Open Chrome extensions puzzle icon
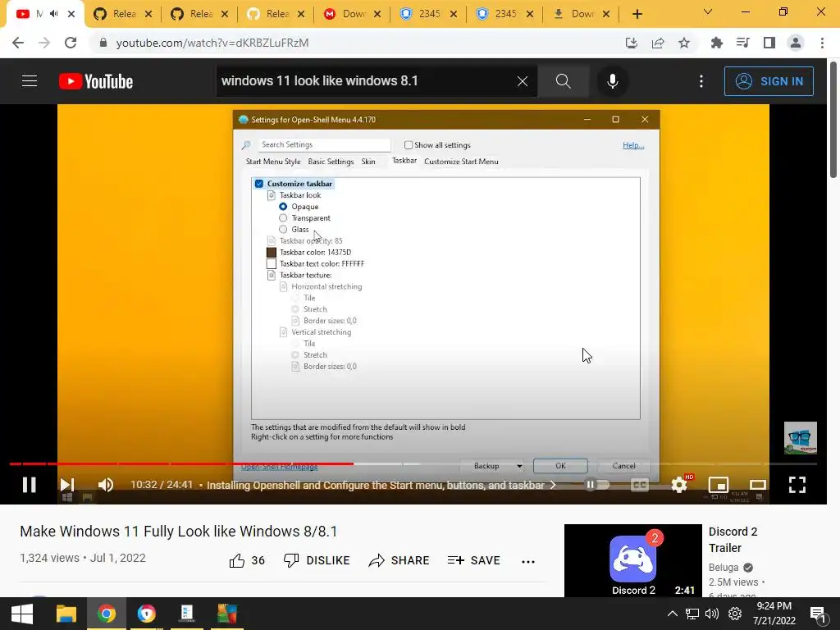 (x=716, y=43)
